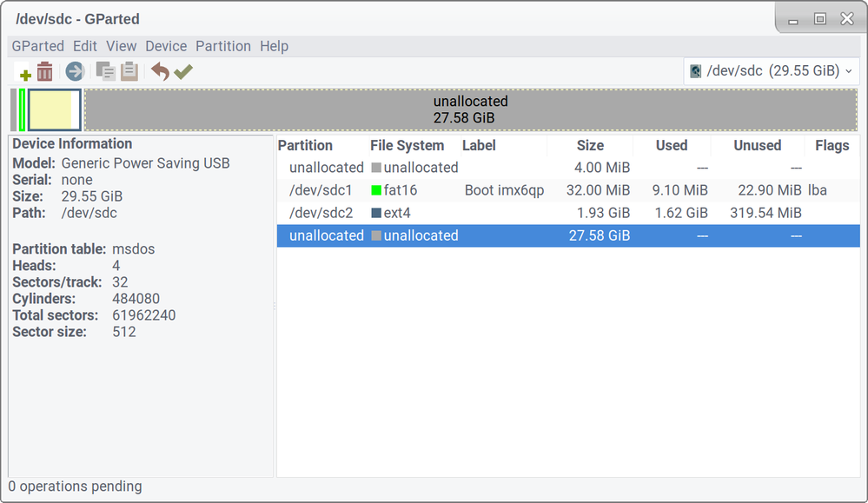Click the Apply all operations checkmark

pos(182,71)
